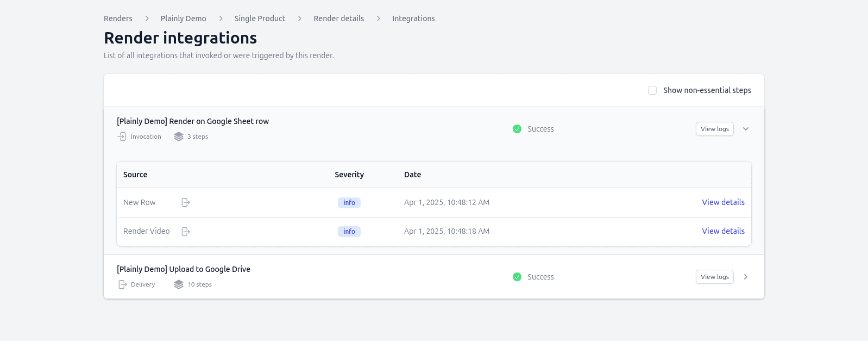Click the New Row source text
The width and height of the screenshot is (868, 341).
coord(140,202)
